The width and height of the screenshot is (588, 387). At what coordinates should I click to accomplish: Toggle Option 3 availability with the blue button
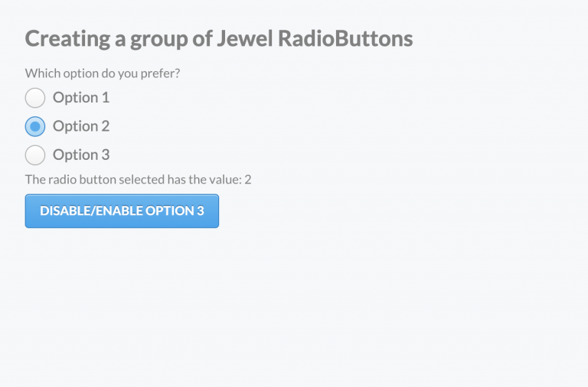pyautogui.click(x=122, y=211)
